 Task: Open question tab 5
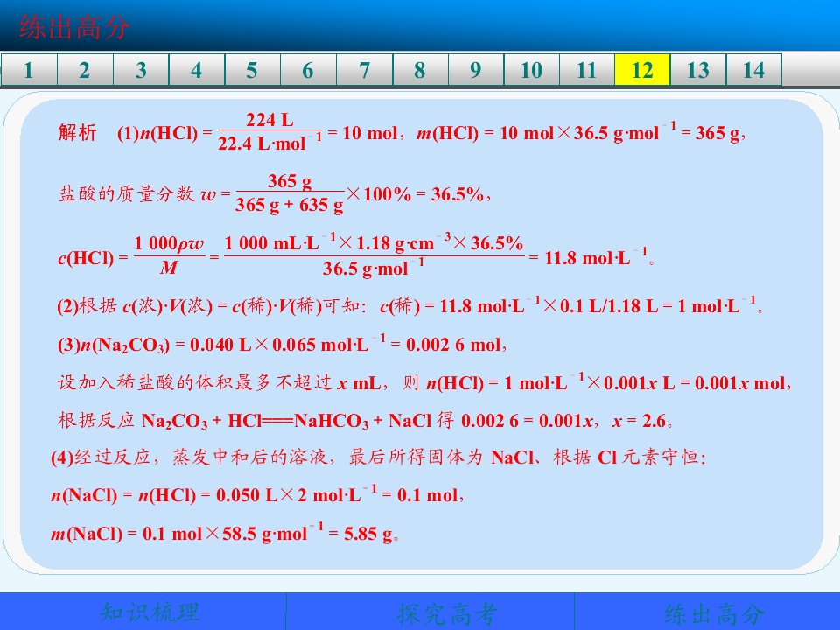(252, 70)
